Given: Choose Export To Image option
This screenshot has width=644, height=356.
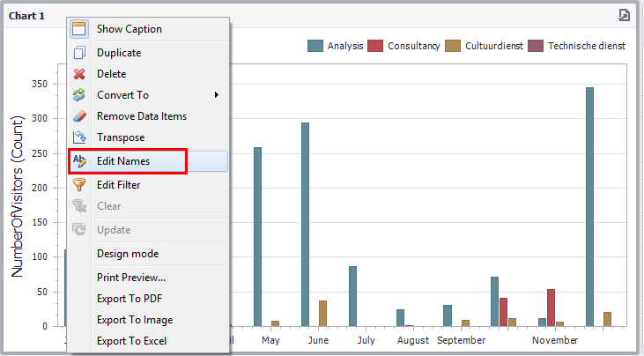Looking at the screenshot, I should pyautogui.click(x=135, y=320).
